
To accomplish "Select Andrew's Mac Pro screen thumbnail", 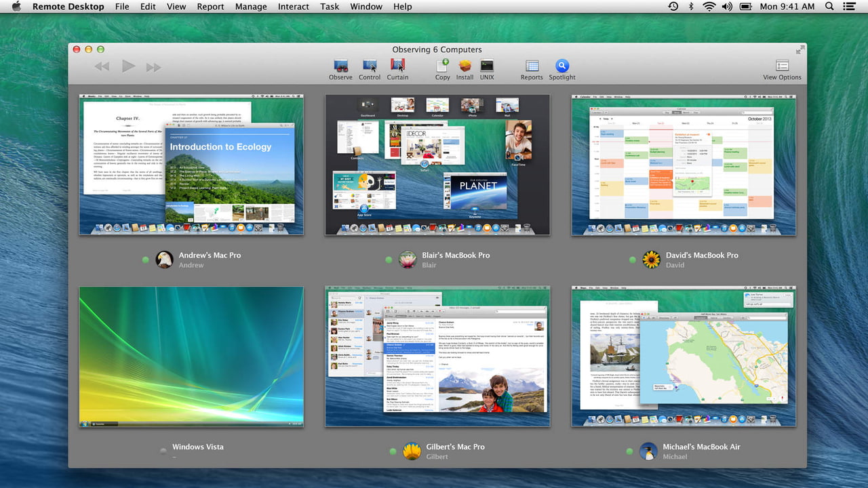I will (191, 165).
